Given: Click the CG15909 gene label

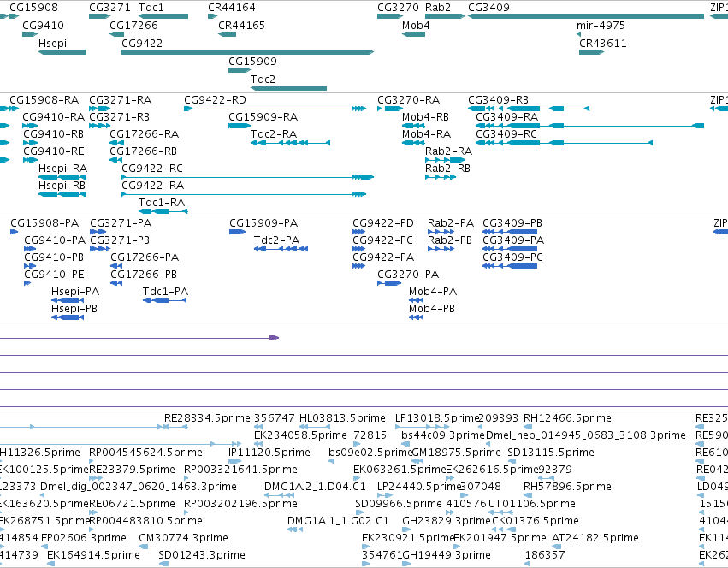Looking at the screenshot, I should [x=252, y=62].
